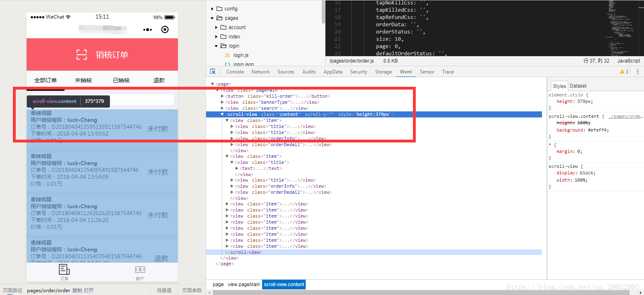Open the login.js file

[241, 55]
